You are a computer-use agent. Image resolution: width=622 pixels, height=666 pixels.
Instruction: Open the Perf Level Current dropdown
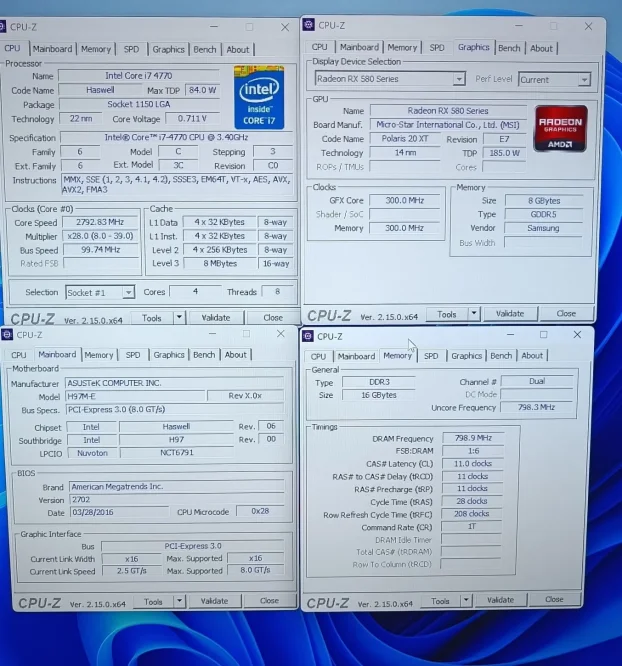click(x=584, y=80)
